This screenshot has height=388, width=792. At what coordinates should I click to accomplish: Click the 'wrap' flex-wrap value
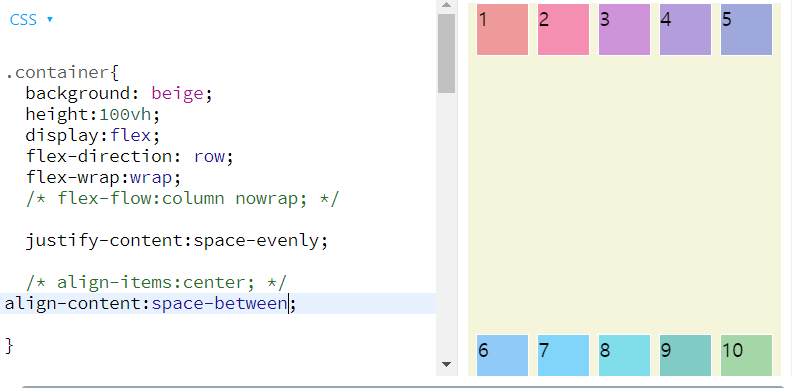click(151, 178)
